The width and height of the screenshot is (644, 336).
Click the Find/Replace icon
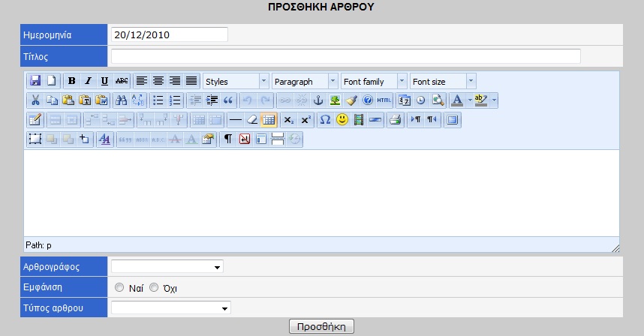point(138,100)
